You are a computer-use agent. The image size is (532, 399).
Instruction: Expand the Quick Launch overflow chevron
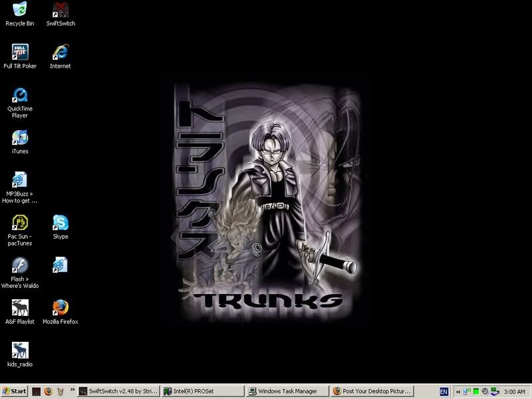tap(72, 390)
